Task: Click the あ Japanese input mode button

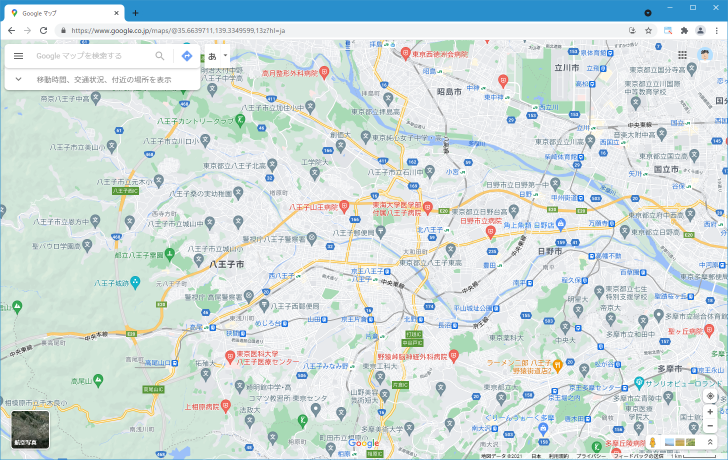Action: (x=212, y=56)
